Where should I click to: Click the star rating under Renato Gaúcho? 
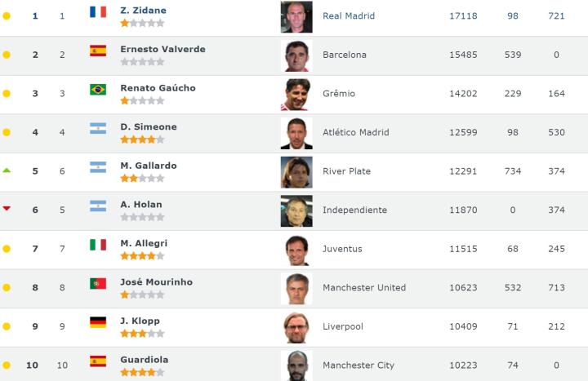(x=142, y=100)
